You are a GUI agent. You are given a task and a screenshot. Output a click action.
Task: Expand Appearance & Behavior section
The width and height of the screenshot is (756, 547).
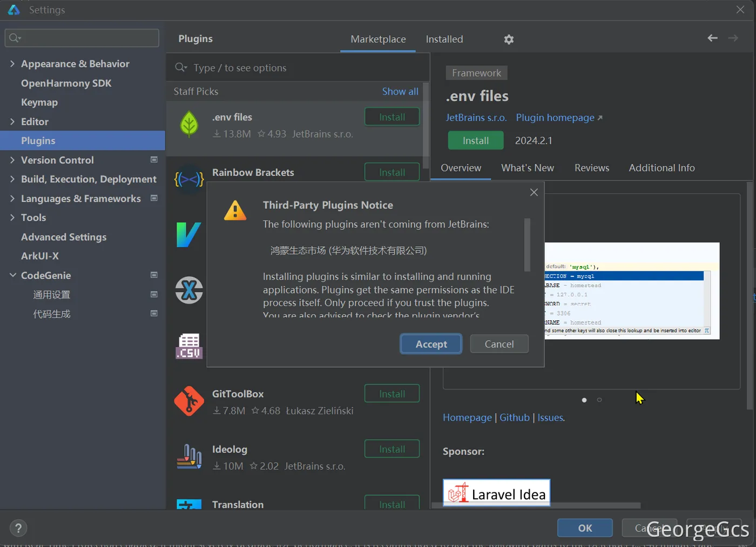tap(12, 64)
